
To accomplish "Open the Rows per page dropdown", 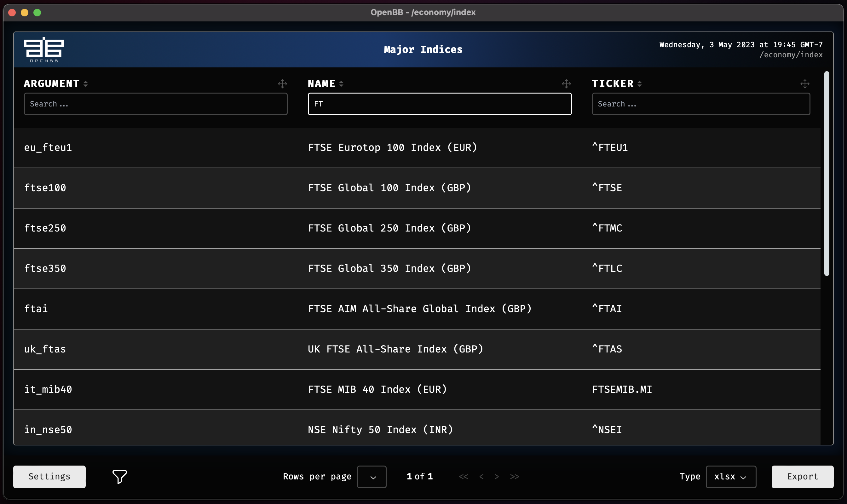I will click(372, 477).
